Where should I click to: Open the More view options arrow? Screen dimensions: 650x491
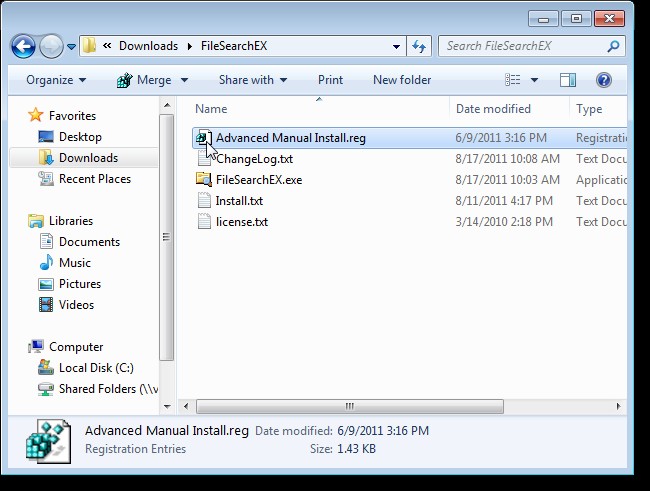tap(534, 80)
